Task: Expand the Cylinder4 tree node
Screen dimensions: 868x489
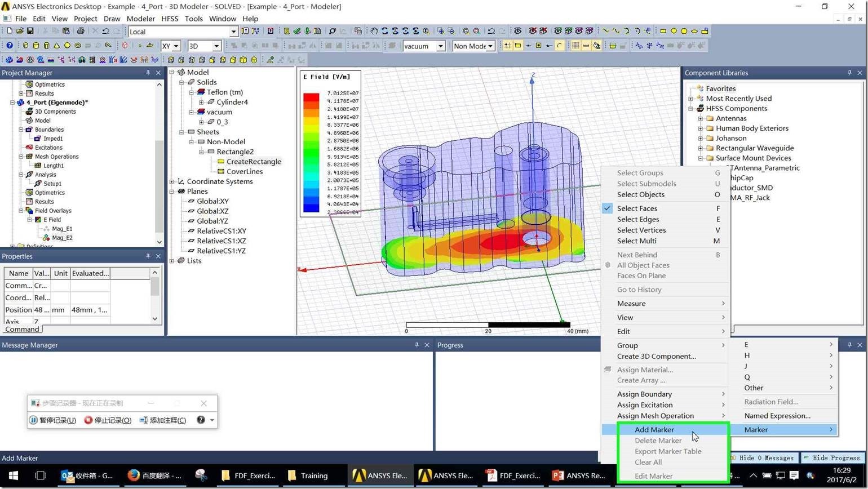Action: click(x=201, y=103)
